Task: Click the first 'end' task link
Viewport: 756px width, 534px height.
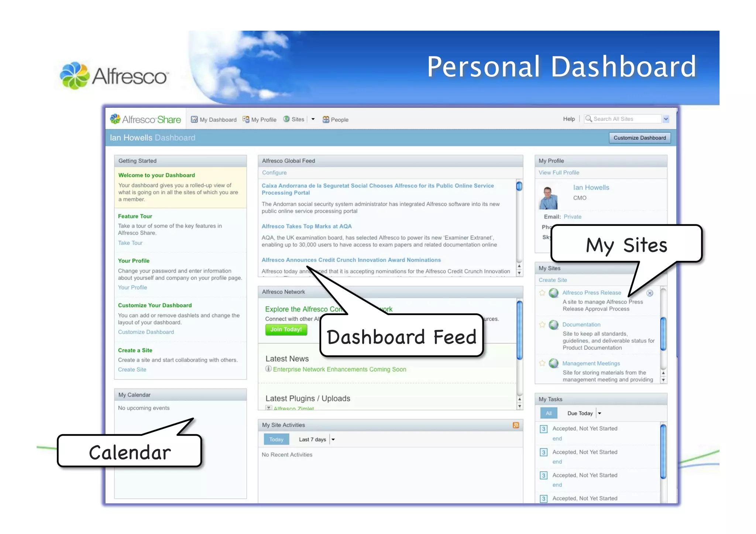Action: pyautogui.click(x=557, y=438)
